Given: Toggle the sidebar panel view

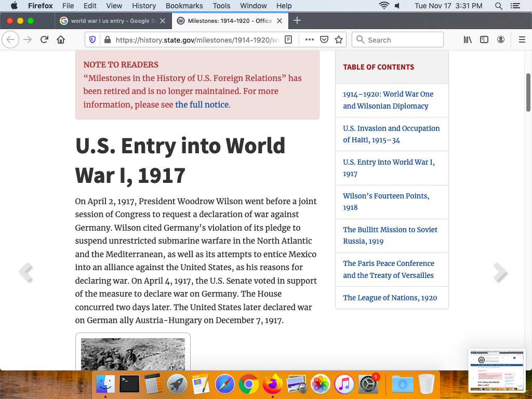Looking at the screenshot, I should [484, 40].
